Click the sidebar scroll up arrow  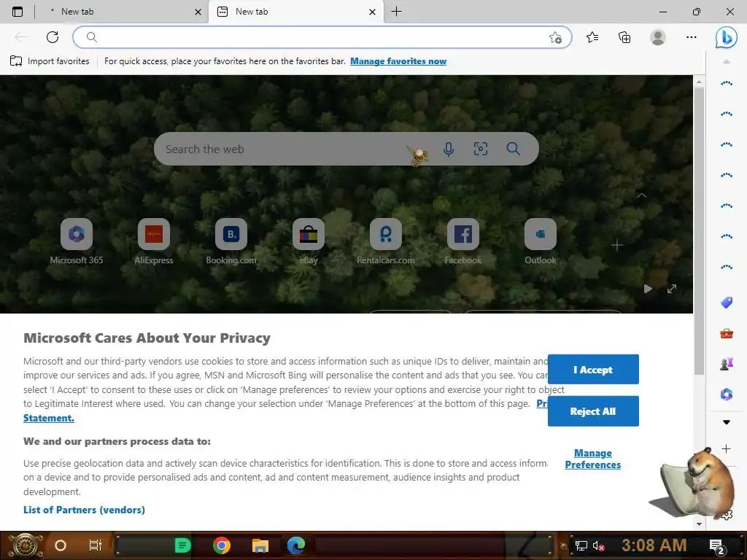click(x=726, y=61)
